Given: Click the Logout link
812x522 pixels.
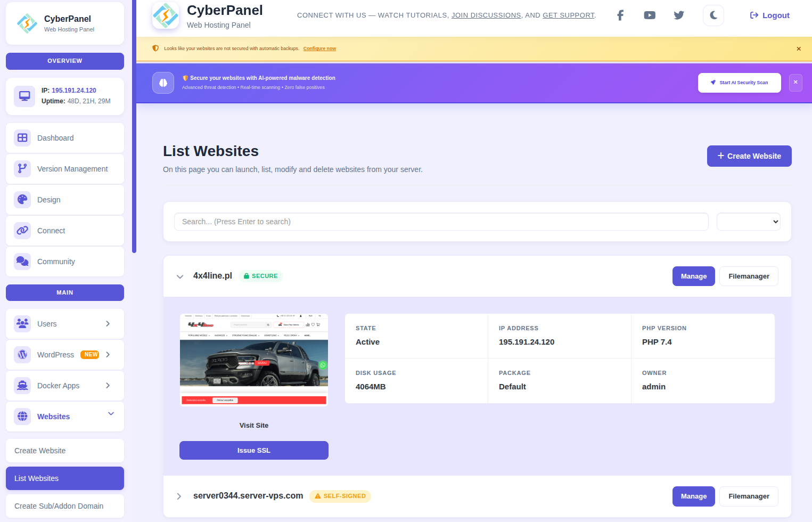Looking at the screenshot, I should (770, 15).
